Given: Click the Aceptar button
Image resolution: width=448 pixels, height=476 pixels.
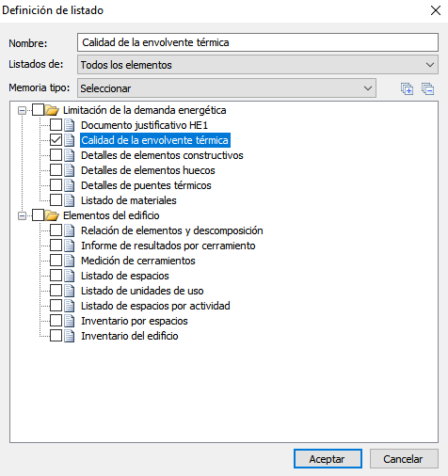Looking at the screenshot, I should pyautogui.click(x=328, y=459).
